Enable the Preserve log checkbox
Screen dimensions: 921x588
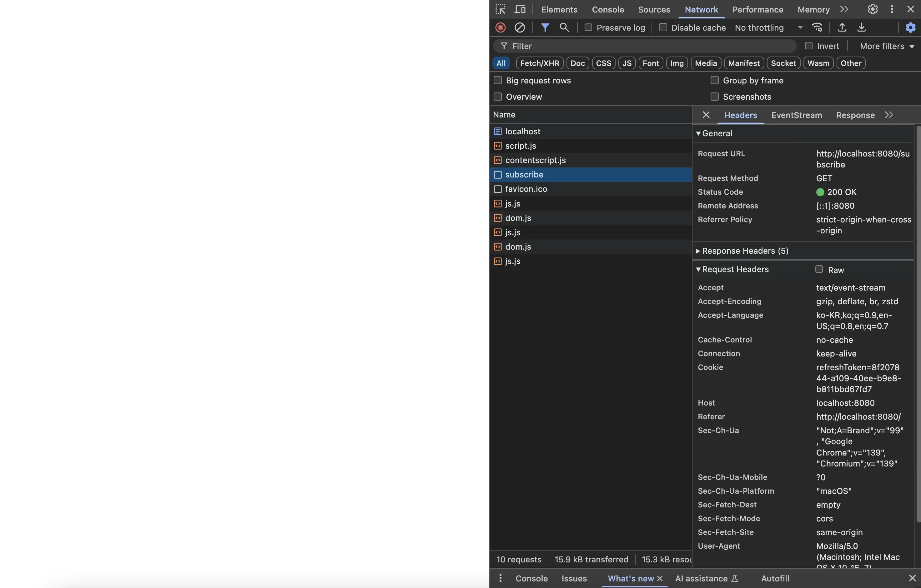588,27
